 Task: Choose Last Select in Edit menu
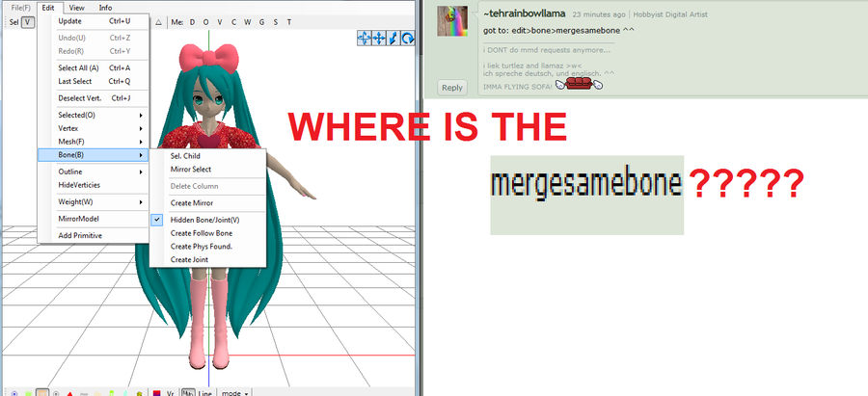93,81
